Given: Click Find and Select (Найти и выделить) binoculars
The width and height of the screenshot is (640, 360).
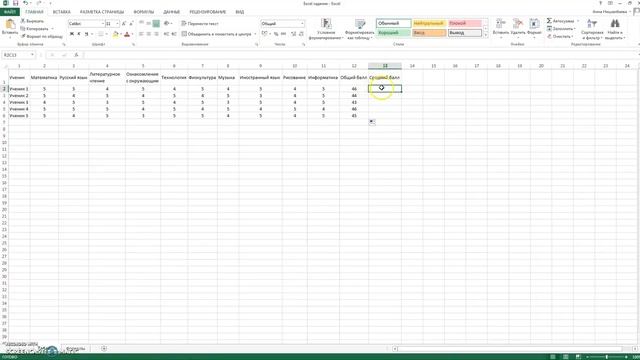Looking at the screenshot, I should (615, 29).
